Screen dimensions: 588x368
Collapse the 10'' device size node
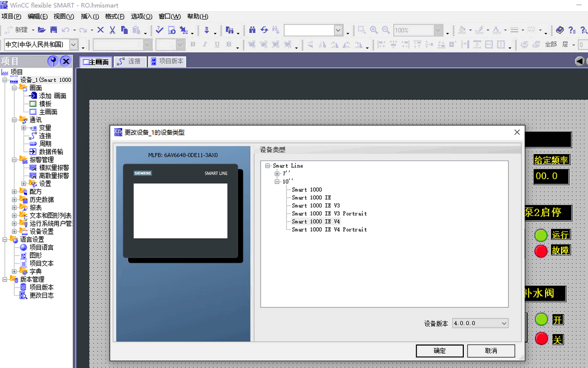point(277,182)
